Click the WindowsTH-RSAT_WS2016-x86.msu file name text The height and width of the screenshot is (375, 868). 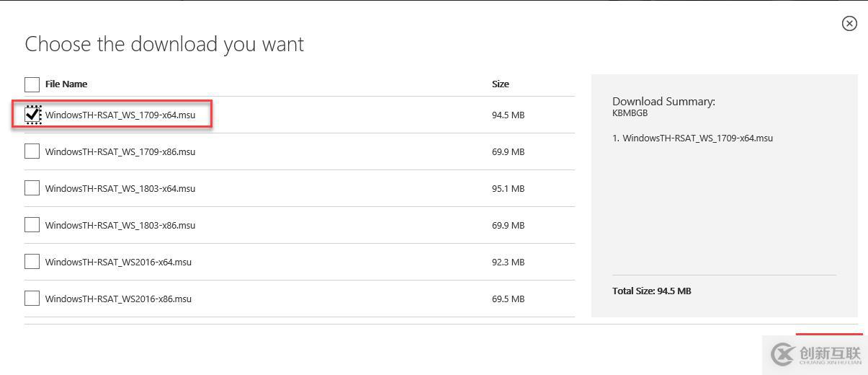[118, 299]
